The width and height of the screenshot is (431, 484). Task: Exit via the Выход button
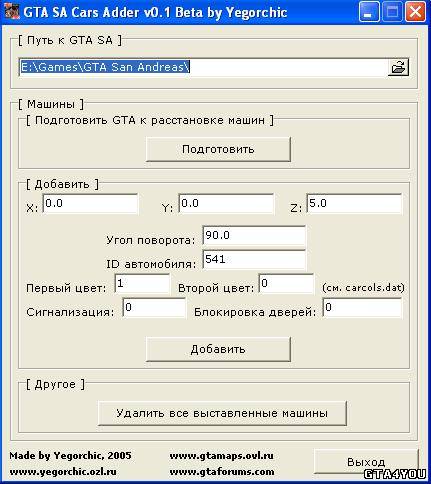click(x=366, y=462)
